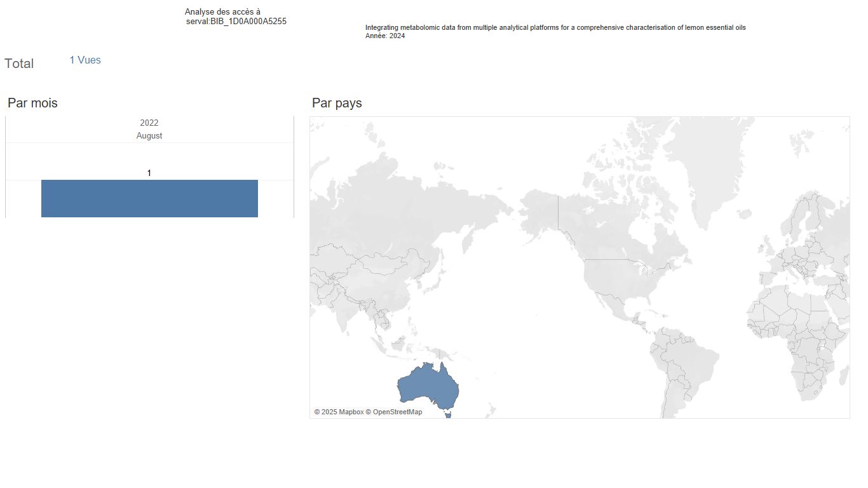The width and height of the screenshot is (868, 488).
Task: Open the Mapbox attribution link
Action: [x=339, y=412]
